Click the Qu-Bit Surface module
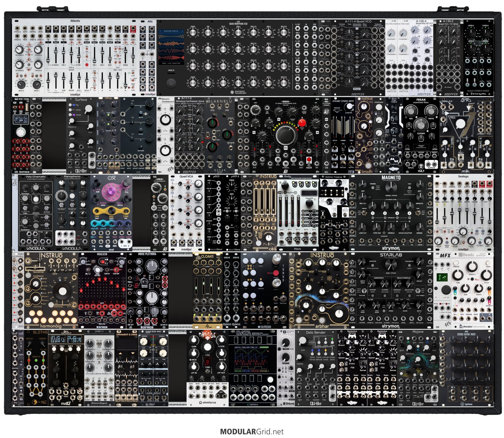The image size is (504, 438). [81, 135]
